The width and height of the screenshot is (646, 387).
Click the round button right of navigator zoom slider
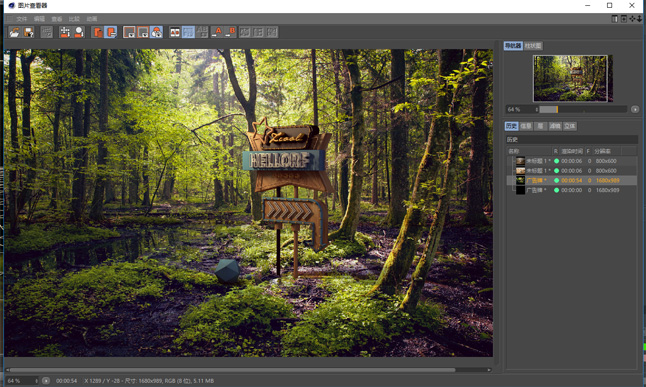coord(635,109)
